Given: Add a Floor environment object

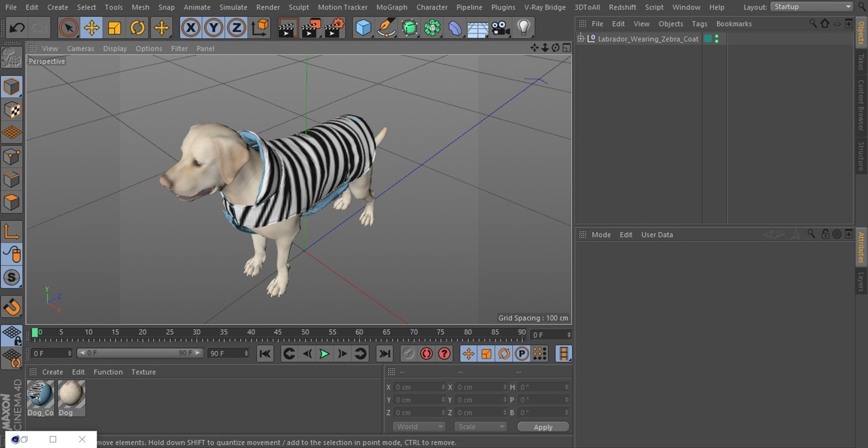Looking at the screenshot, I should [x=478, y=28].
